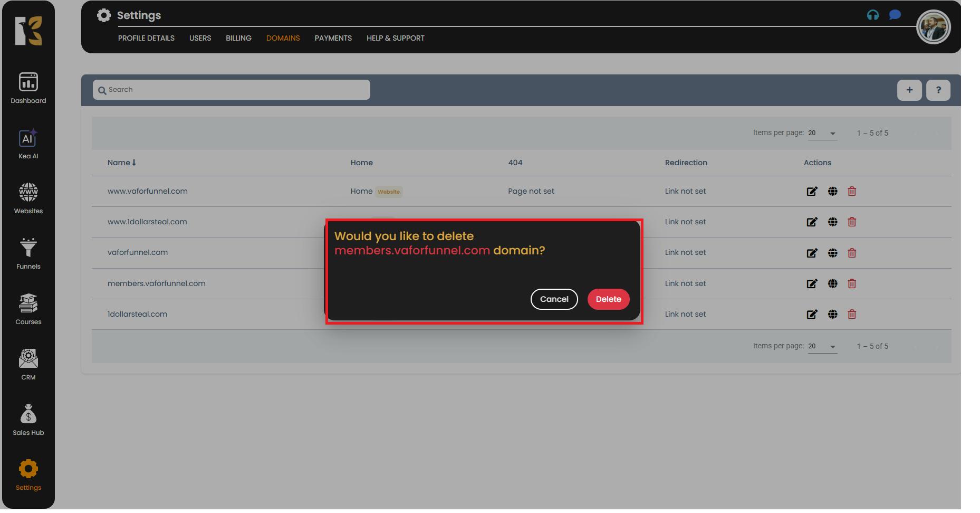Click the headset support icon
This screenshot has width=980, height=513.
pos(873,15)
